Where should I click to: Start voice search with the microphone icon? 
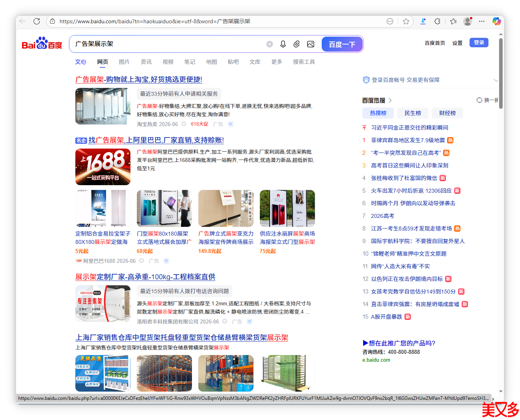click(283, 44)
